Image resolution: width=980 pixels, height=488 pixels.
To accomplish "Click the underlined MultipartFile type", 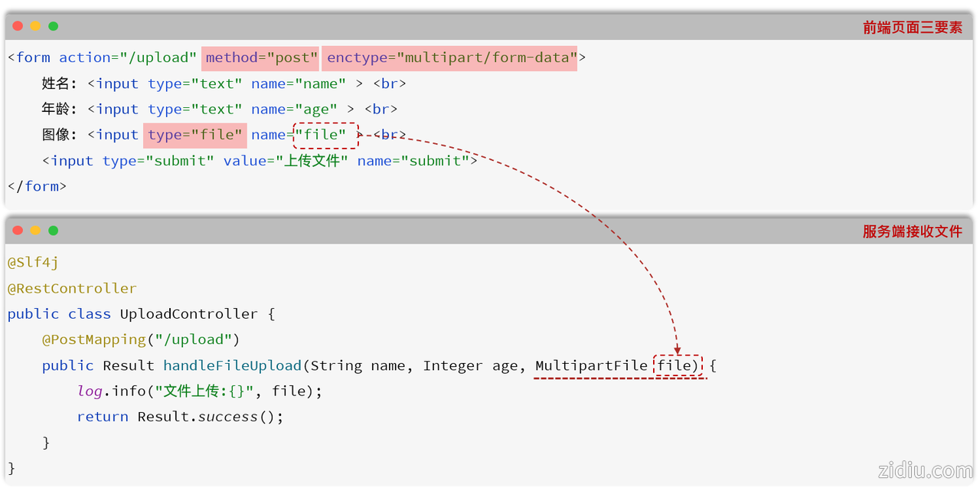I will point(591,366).
